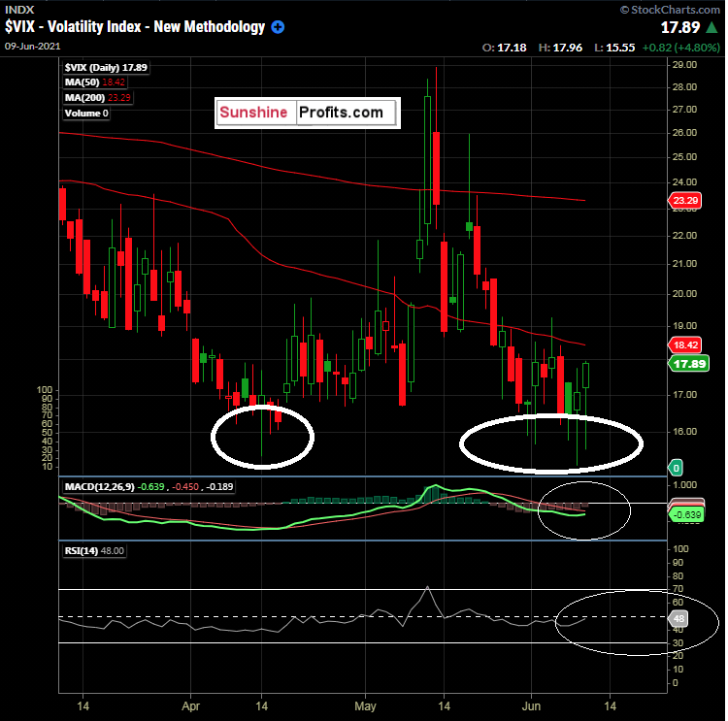The height and width of the screenshot is (721, 728).
Task: Click the 09-Jun-2021 date label
Action: (x=32, y=46)
